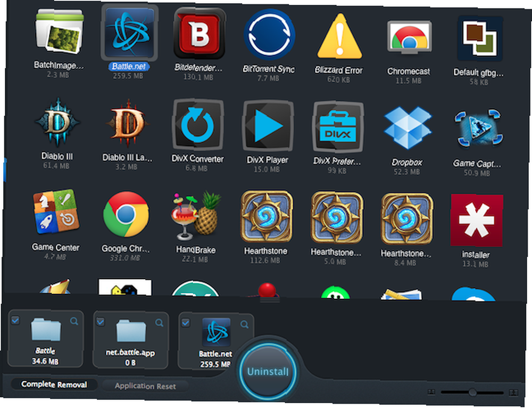This screenshot has width=532, height=408.
Task: Pick the Blizzard Error warning icon
Action: click(x=339, y=37)
